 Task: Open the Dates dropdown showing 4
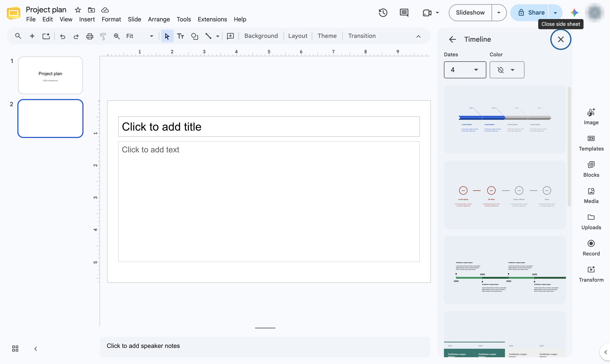pos(465,70)
